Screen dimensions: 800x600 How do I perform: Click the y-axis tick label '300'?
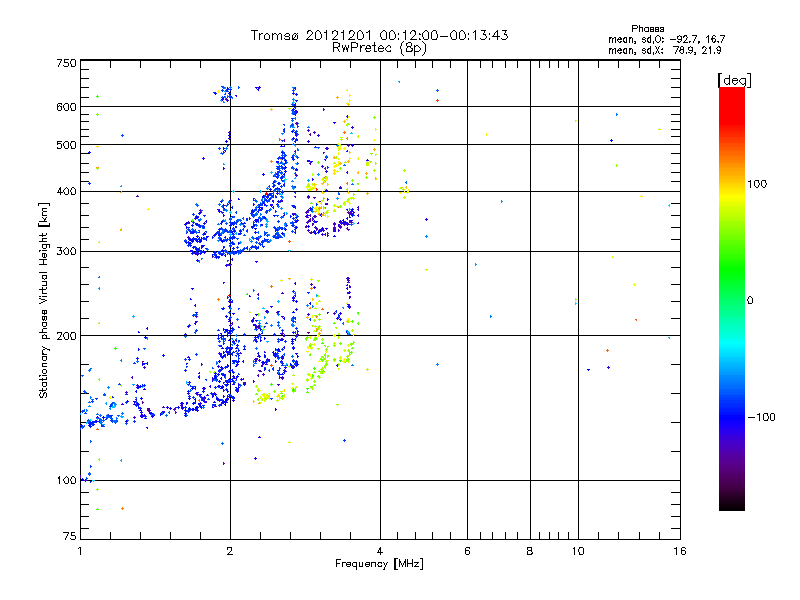[66, 252]
